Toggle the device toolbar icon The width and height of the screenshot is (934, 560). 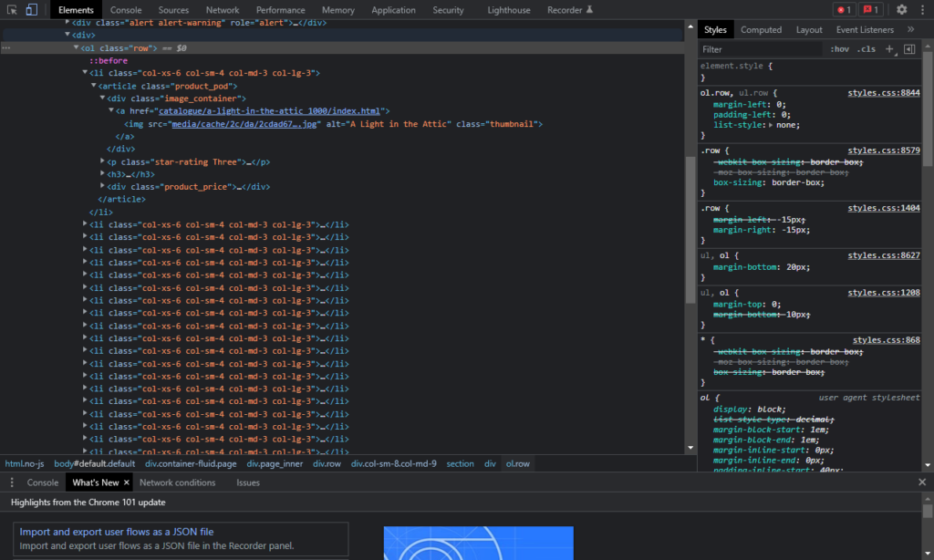tap(31, 10)
